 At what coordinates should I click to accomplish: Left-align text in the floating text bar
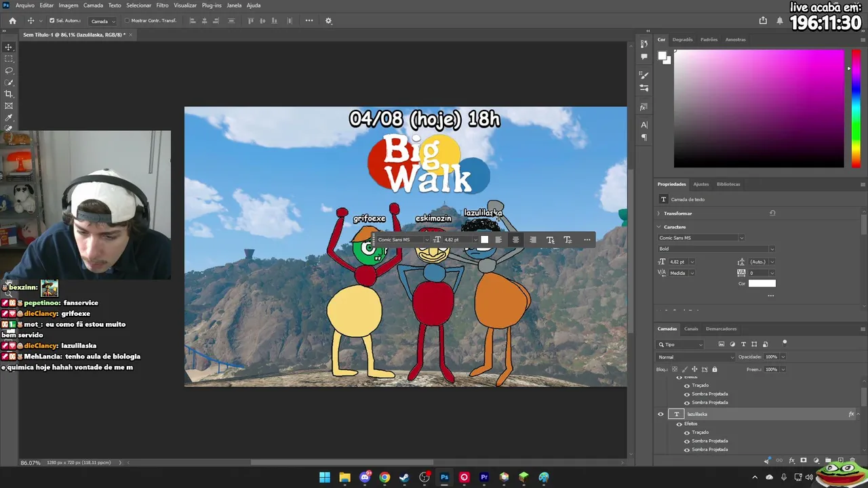click(x=498, y=239)
